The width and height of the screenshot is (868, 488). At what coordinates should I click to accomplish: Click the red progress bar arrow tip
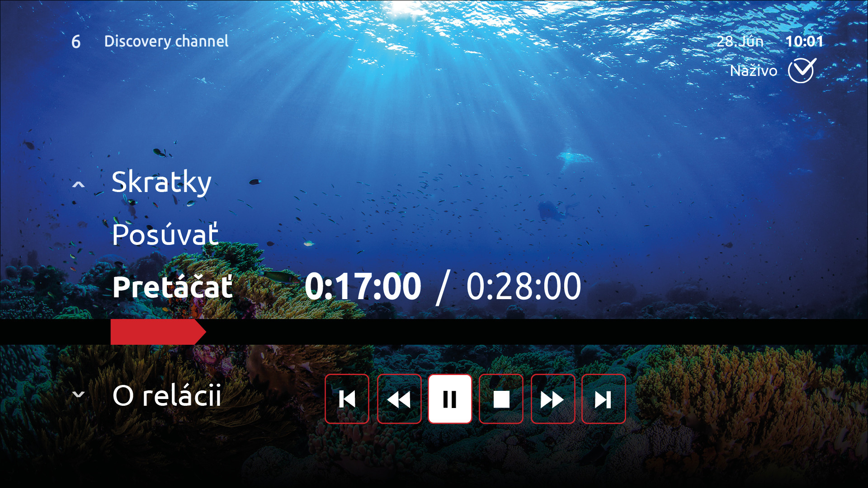(x=200, y=332)
